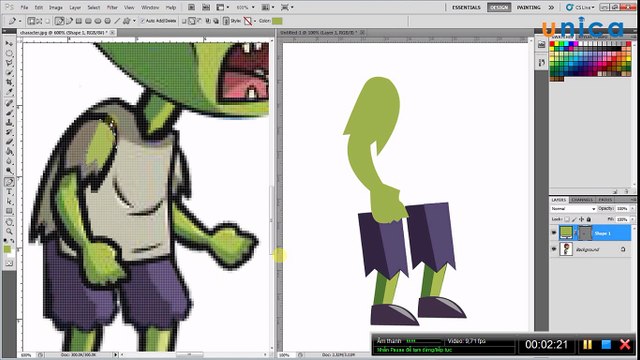Open the Opacity slider arrow

point(632,209)
